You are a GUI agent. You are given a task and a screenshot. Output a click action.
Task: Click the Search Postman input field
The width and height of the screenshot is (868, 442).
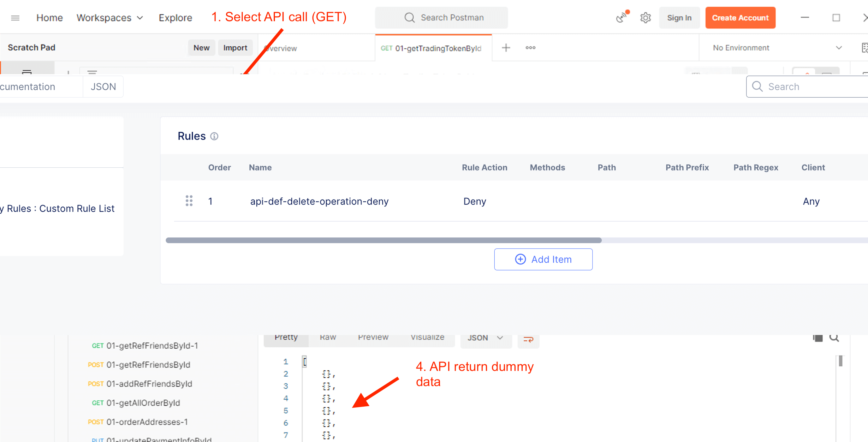tap(441, 18)
